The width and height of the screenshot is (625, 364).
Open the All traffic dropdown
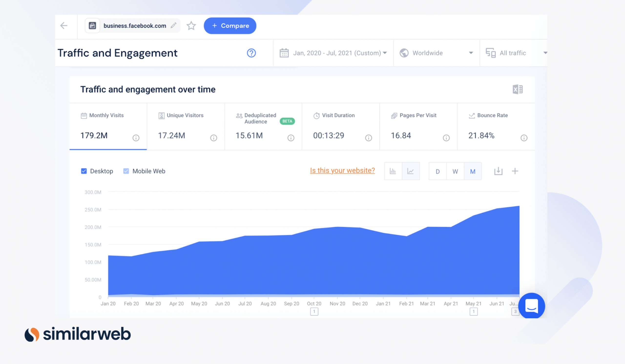(514, 53)
